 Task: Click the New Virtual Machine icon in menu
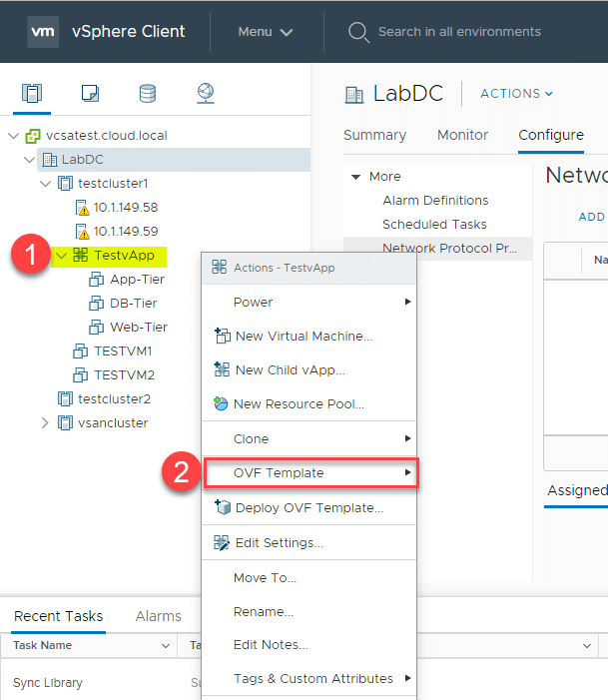(222, 336)
